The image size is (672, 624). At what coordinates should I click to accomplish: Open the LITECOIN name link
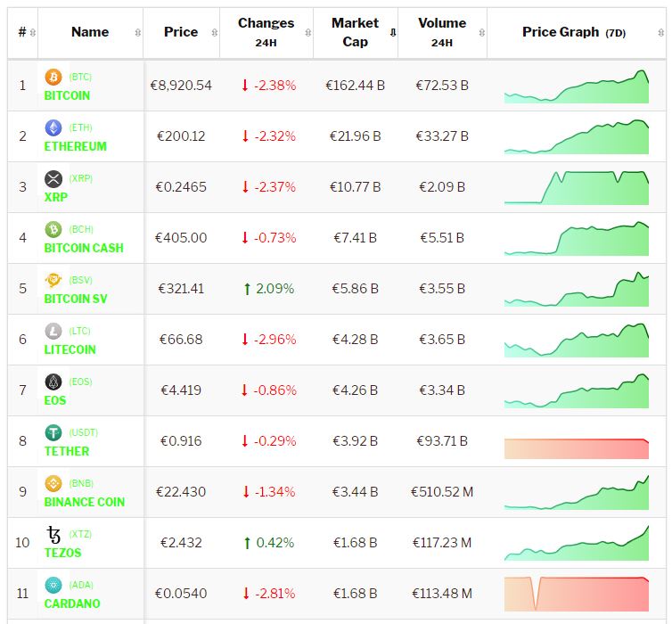[x=70, y=349]
